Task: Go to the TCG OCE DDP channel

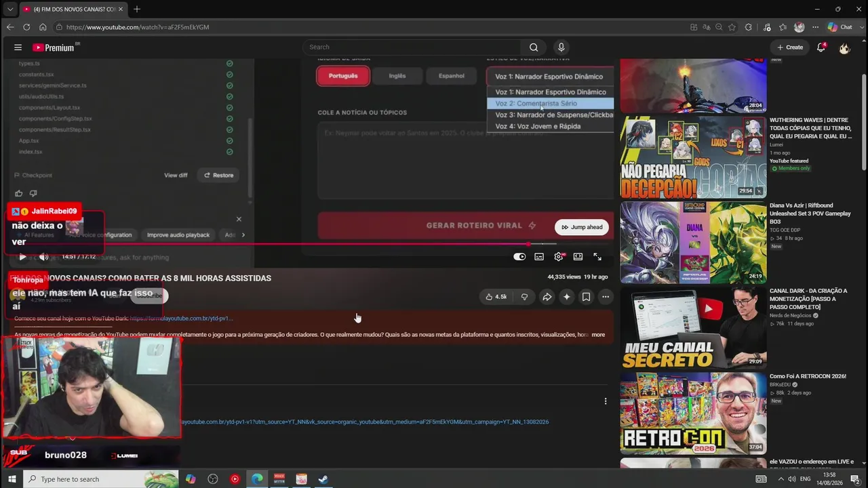Action: click(785, 230)
